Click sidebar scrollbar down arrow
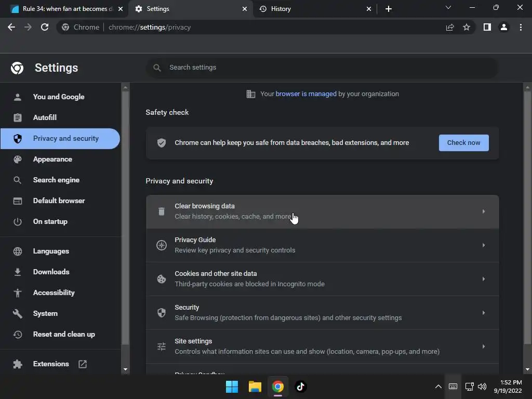Screen dimensions: 532x399 (126, 369)
